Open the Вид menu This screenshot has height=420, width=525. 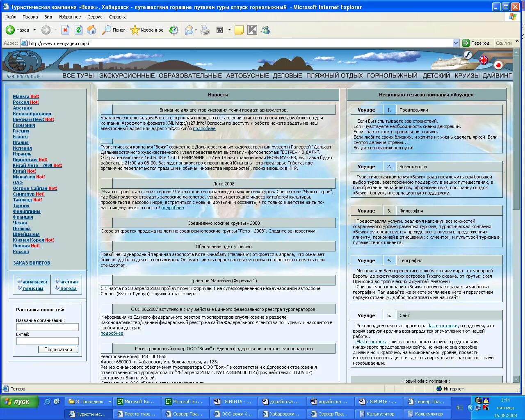(x=48, y=17)
